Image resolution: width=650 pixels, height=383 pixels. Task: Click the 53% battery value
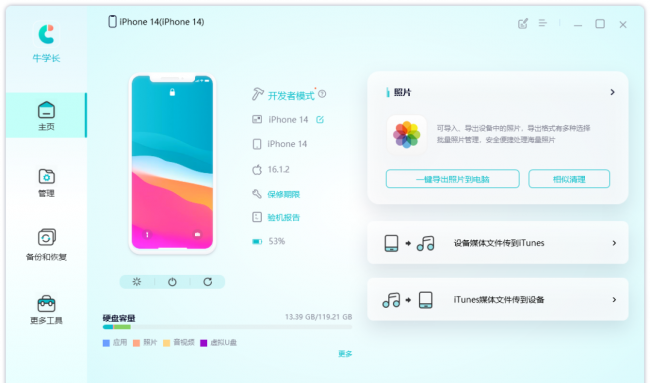pos(276,241)
